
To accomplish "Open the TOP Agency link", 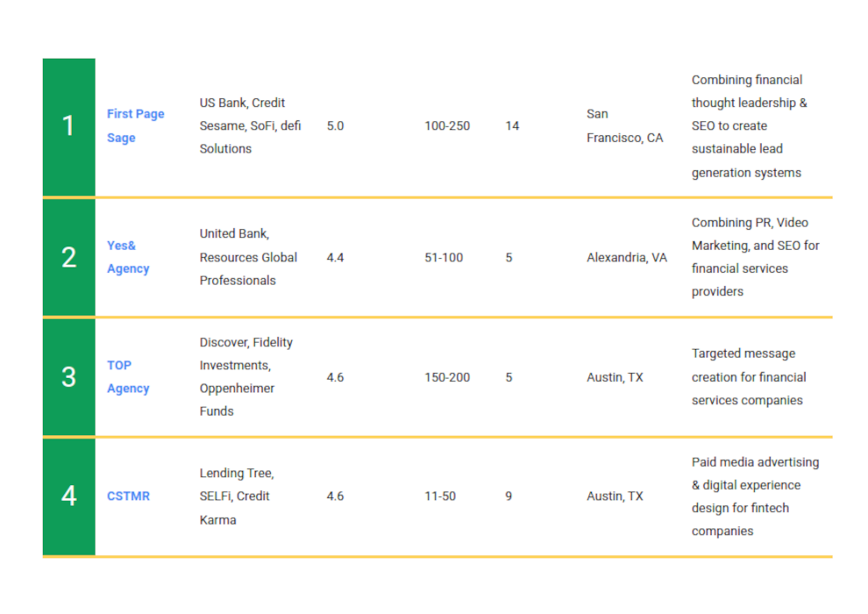I will [128, 377].
